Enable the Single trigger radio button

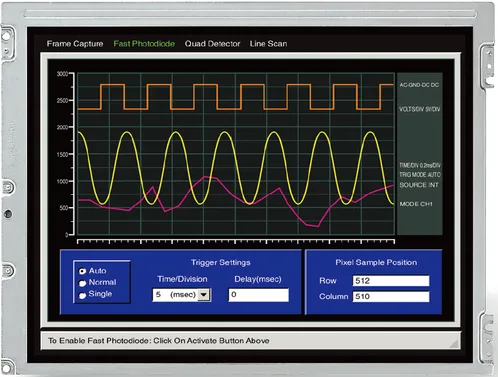pyautogui.click(x=82, y=295)
